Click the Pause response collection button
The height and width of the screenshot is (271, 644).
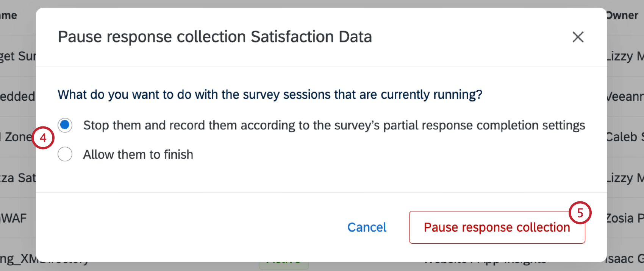click(497, 227)
